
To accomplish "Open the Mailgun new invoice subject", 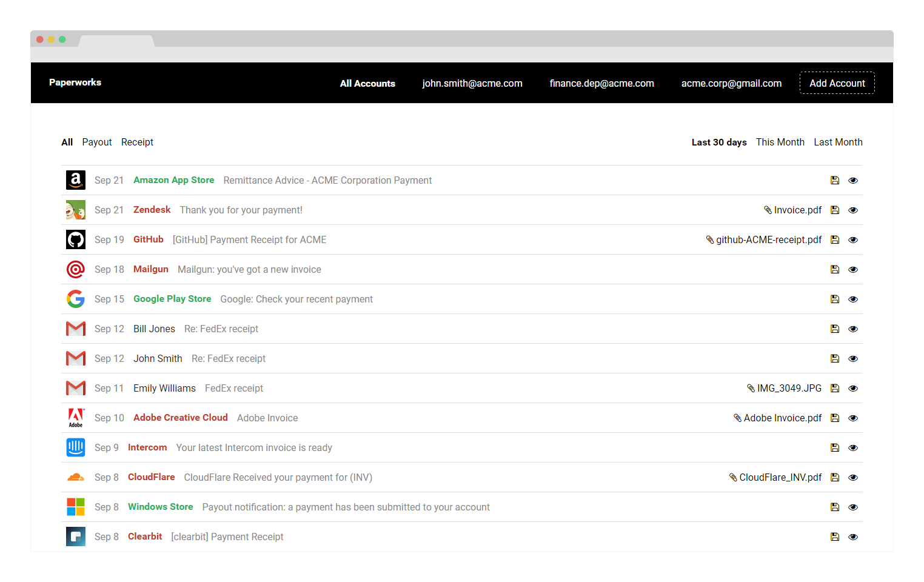I will pyautogui.click(x=249, y=269).
